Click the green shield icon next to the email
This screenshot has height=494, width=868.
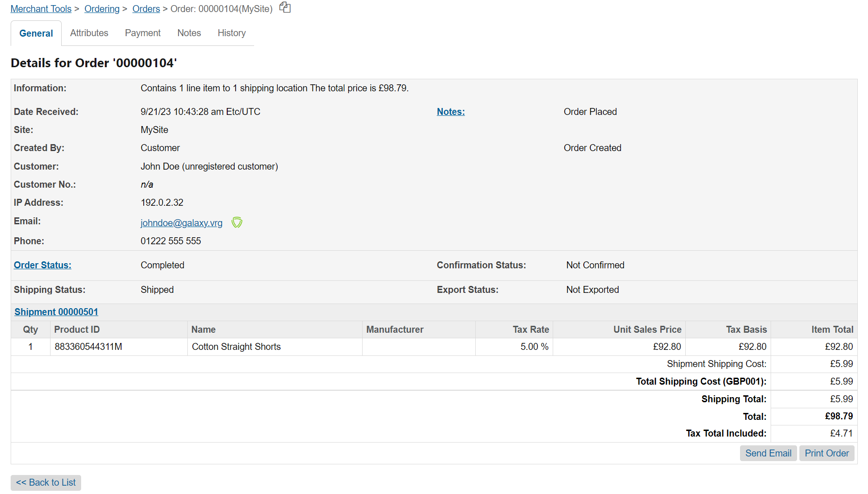tap(237, 222)
